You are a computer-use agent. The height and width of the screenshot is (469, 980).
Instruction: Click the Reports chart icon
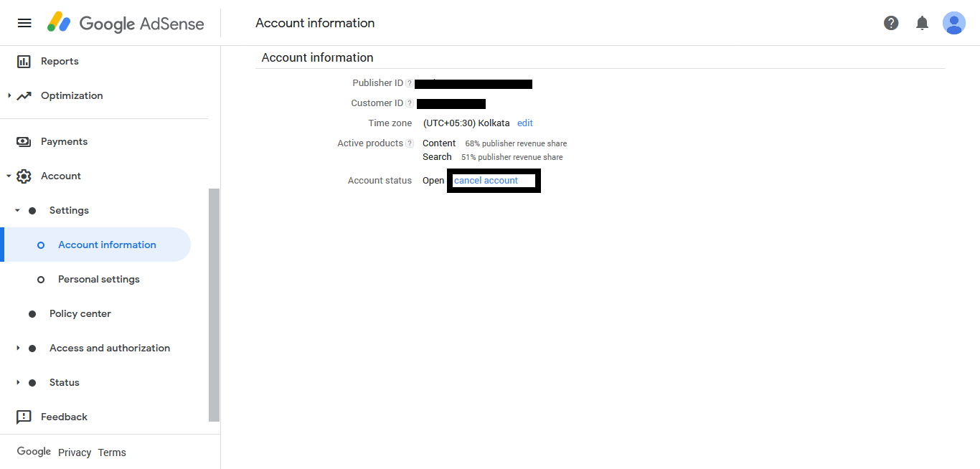24,62
